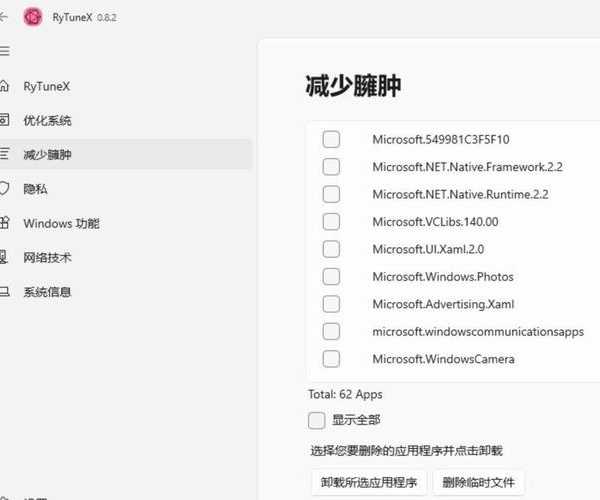Click the back arrow in title bar
This screenshot has height=500, width=600.
point(4,17)
